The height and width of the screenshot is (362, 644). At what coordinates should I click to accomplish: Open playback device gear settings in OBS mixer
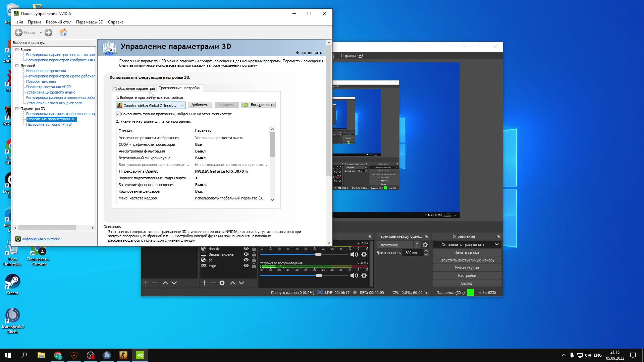click(364, 276)
